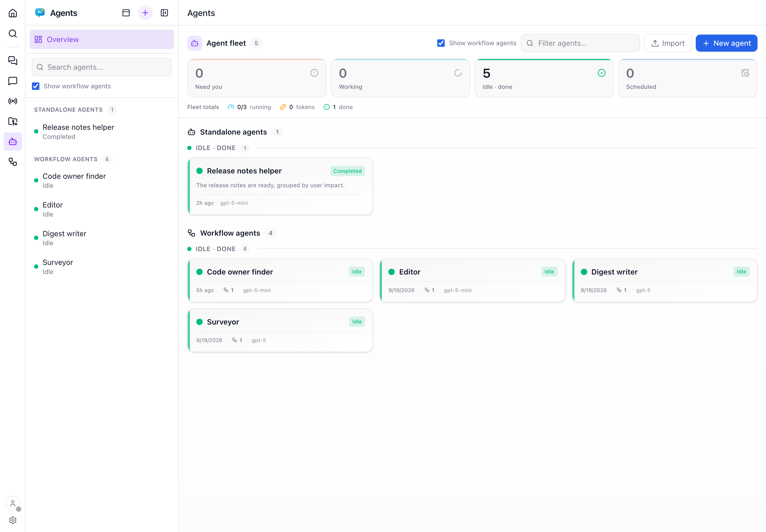Click the Scheduled stat card
This screenshot has height=532, width=766.
(x=688, y=78)
